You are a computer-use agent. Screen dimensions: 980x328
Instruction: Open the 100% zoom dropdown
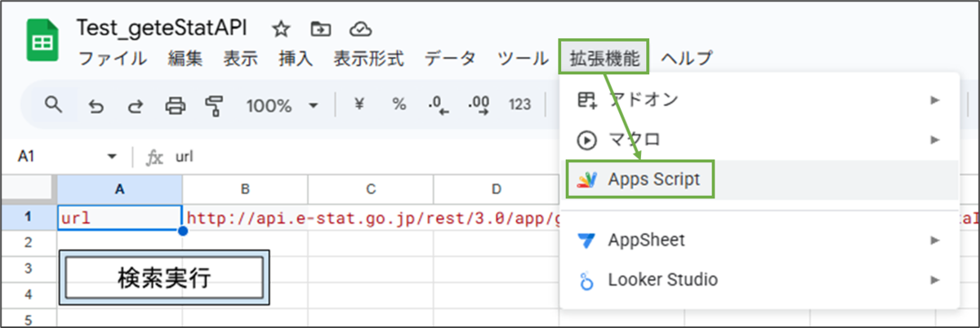pyautogui.click(x=282, y=105)
